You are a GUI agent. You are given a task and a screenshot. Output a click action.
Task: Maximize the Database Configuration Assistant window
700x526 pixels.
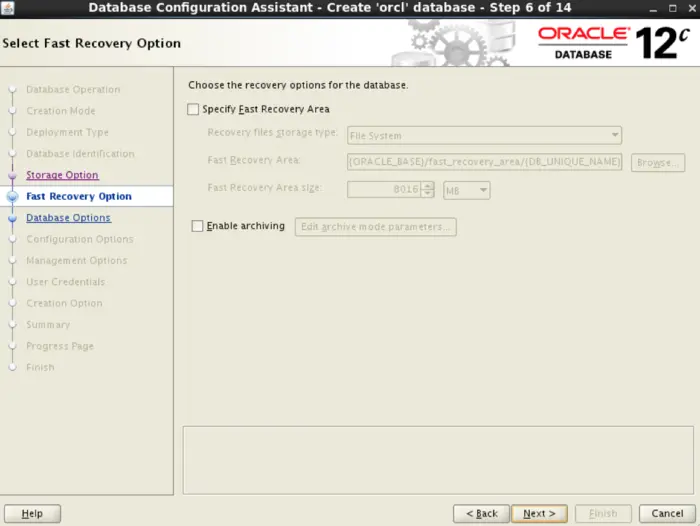pyautogui.click(x=673, y=8)
